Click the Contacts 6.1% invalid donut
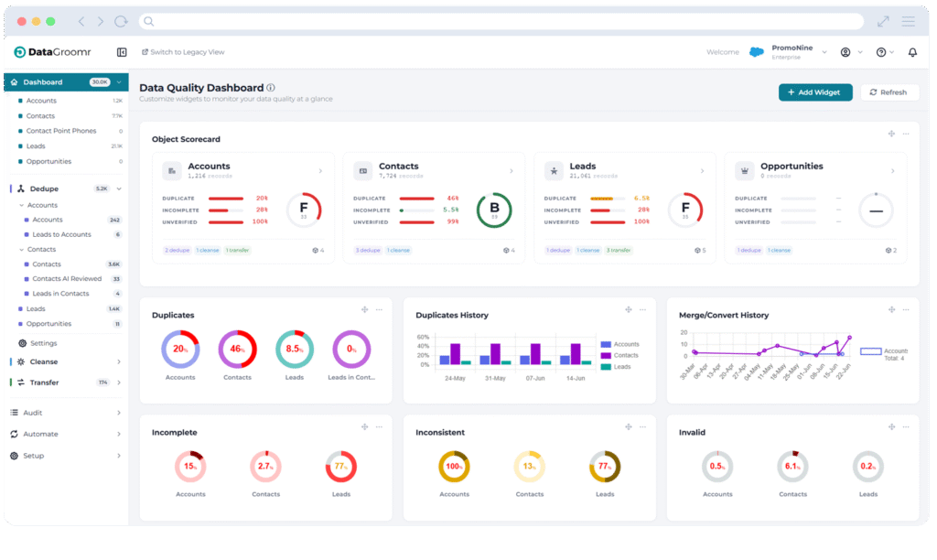 point(793,466)
